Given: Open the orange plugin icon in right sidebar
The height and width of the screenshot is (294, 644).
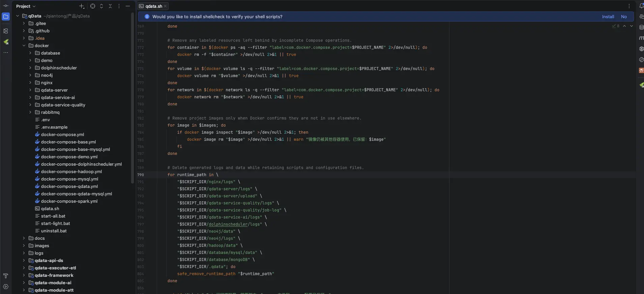Looking at the screenshot, I should pyautogui.click(x=641, y=70).
